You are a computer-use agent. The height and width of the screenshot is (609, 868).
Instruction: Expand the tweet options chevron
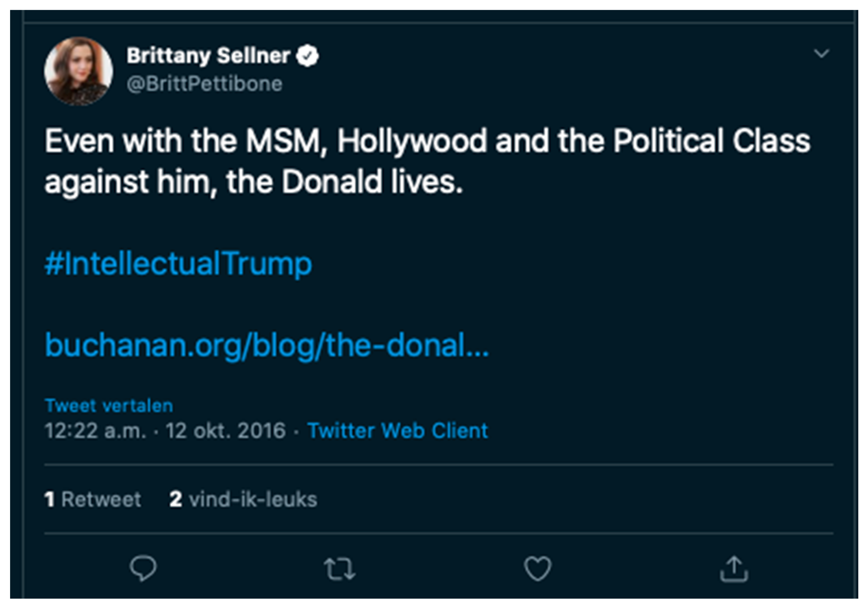click(x=821, y=53)
